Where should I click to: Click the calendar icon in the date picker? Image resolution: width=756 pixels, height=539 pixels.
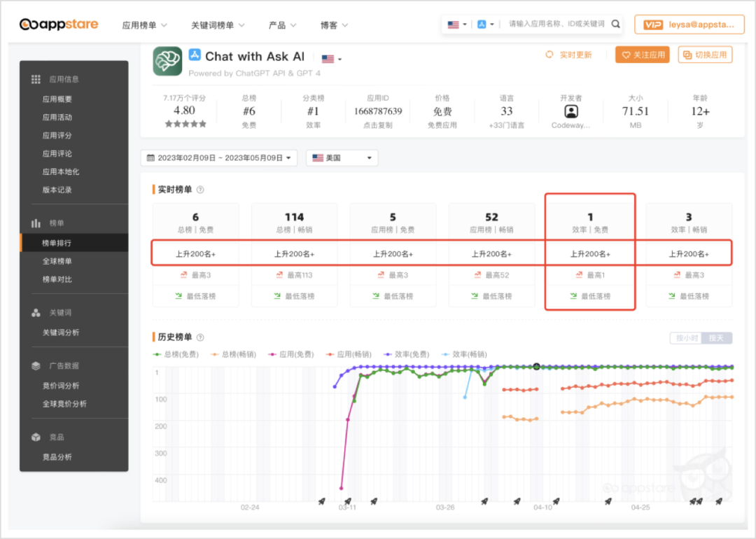pyautogui.click(x=150, y=157)
